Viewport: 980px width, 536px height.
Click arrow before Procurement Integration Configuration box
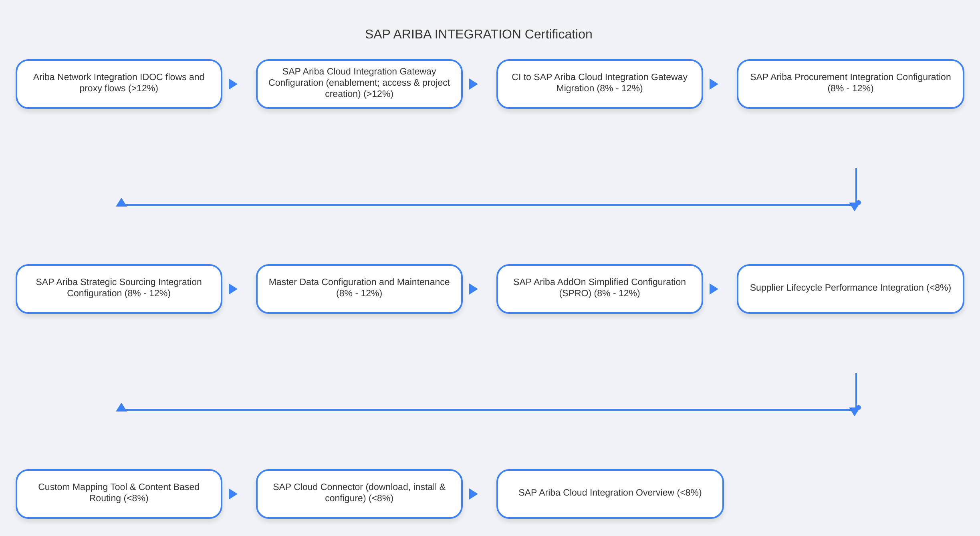coord(714,84)
